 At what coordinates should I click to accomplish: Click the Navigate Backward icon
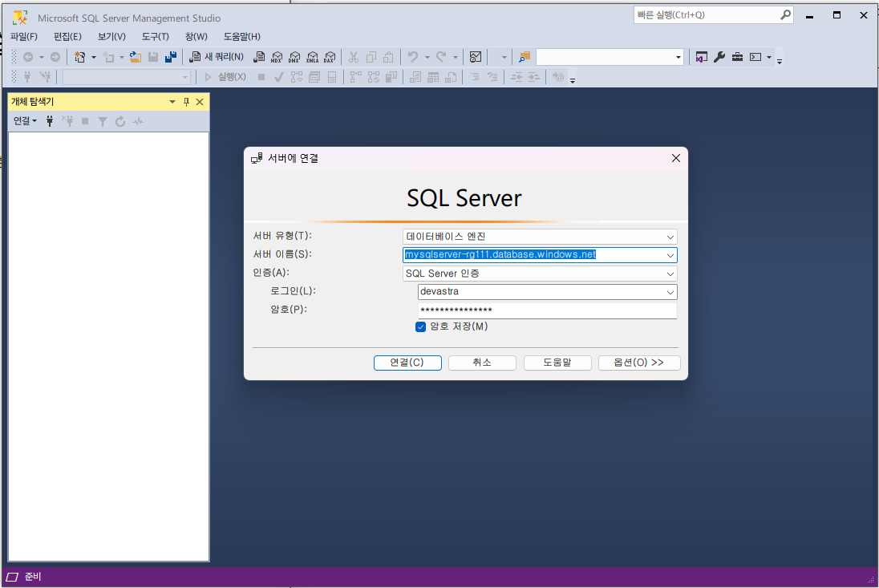coord(28,57)
